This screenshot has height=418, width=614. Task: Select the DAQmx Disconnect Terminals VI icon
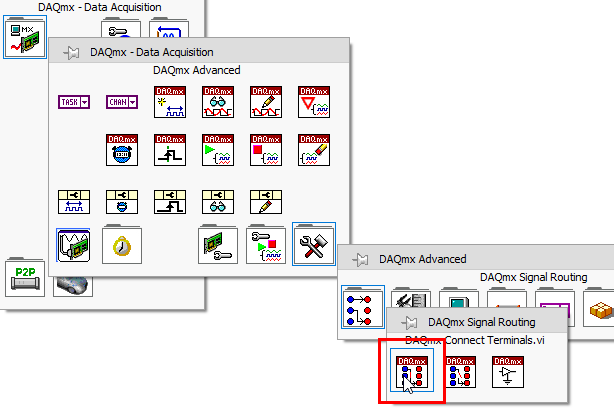460,372
